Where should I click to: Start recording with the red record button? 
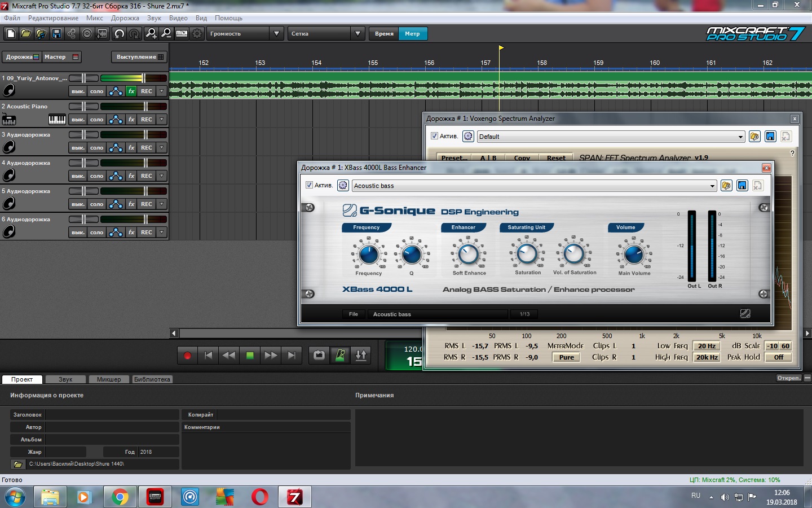click(188, 356)
